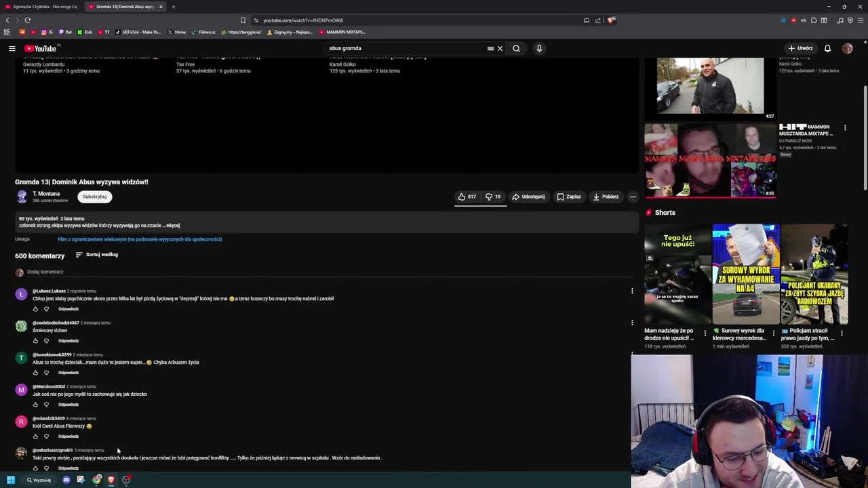This screenshot has width=868, height=488.
Task: Dislike the video with 19 dislikes
Action: 493,197
